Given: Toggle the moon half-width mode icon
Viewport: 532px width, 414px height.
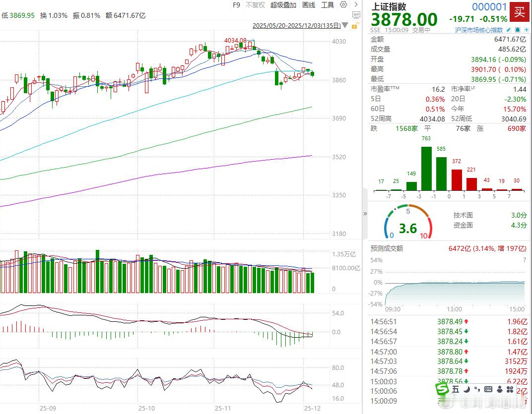Looking at the screenshot, I should click(466, 389).
